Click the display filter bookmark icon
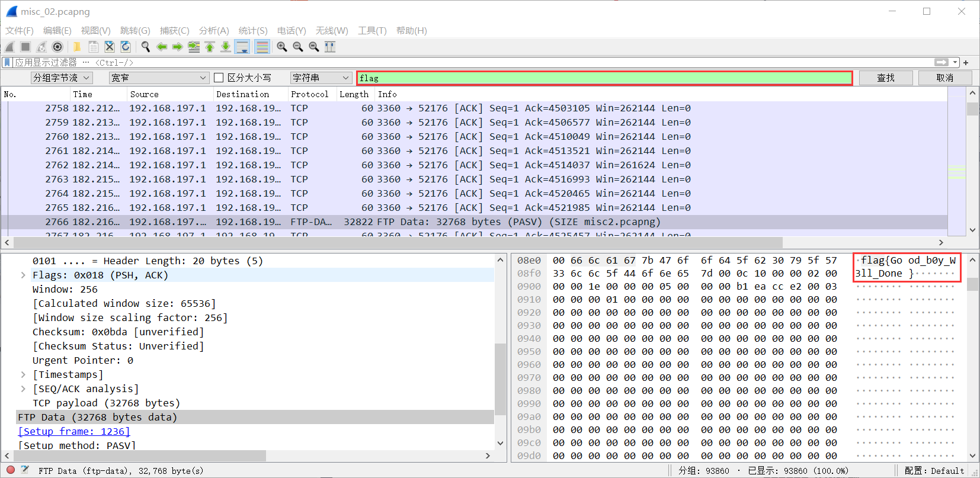The image size is (980, 478). (7, 62)
